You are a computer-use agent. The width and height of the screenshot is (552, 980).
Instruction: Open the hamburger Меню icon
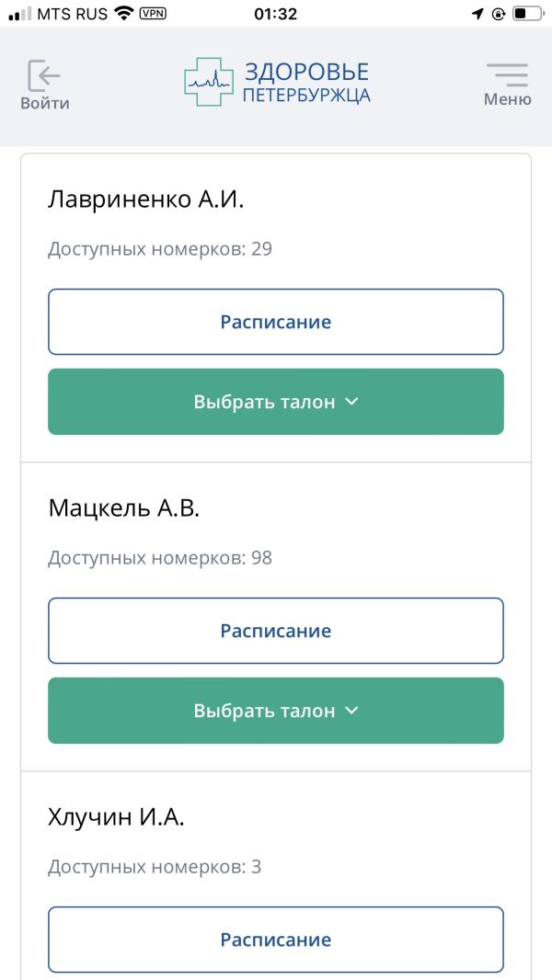tap(507, 74)
